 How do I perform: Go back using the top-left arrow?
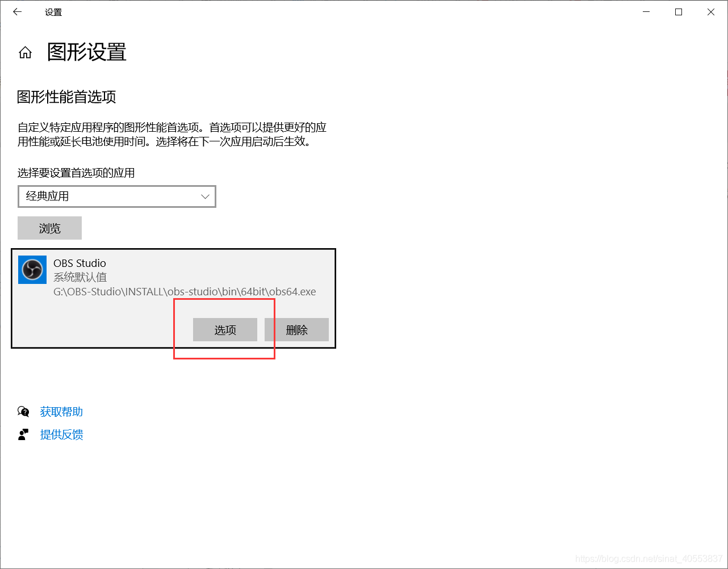pos(18,12)
